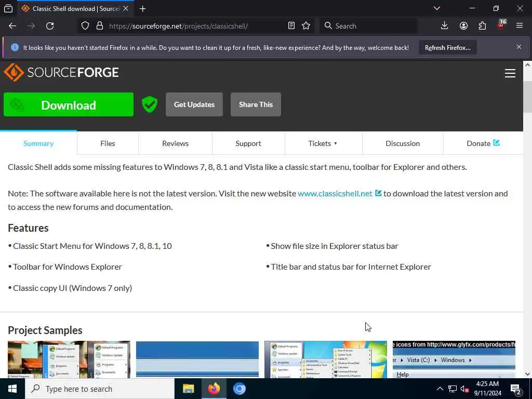Screen dimensions: 532x399
Task: Reload the current page
Action: tap(50, 26)
